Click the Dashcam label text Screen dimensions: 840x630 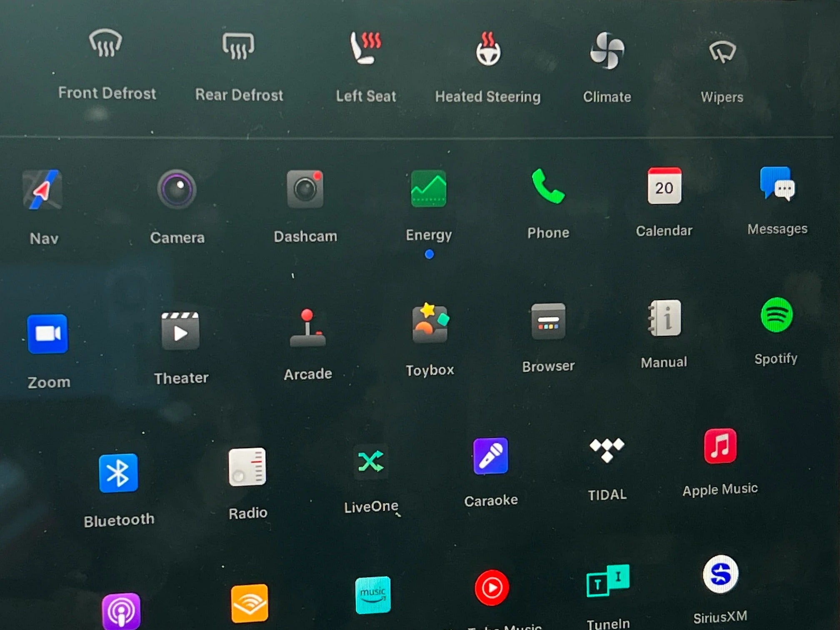305,237
